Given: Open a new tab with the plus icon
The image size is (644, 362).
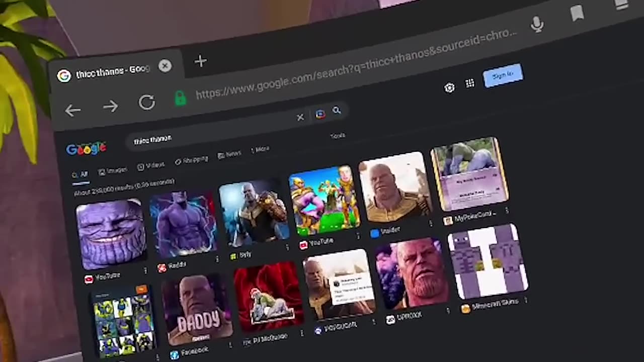Looking at the screenshot, I should pos(200,61).
